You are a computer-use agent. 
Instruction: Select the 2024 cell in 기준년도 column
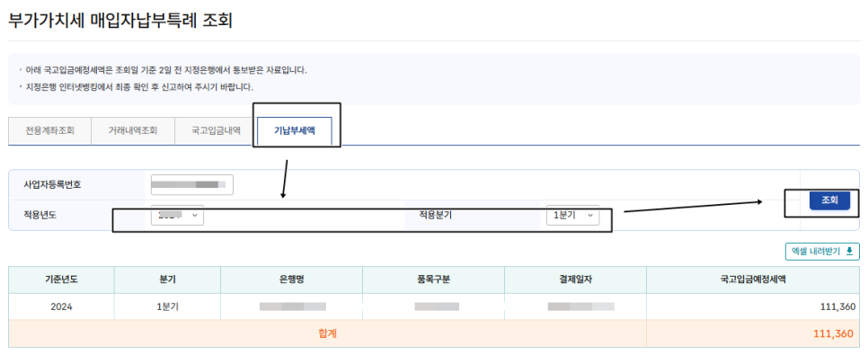61,306
